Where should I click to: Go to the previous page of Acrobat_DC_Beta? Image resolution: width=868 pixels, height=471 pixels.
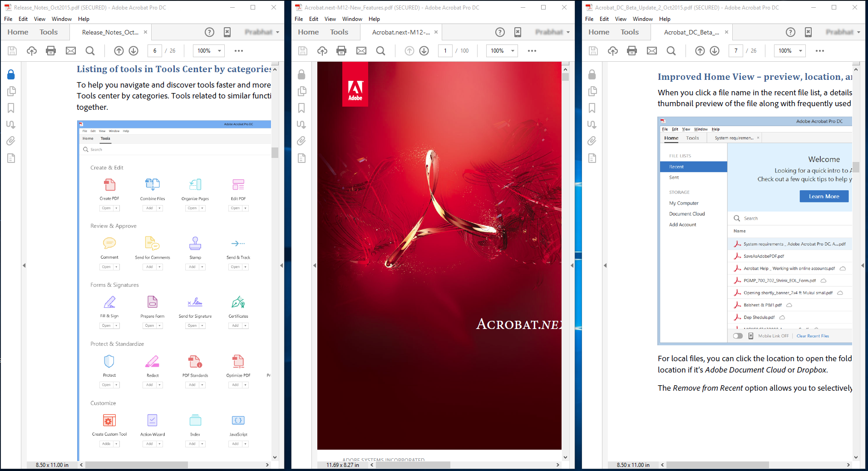700,51
